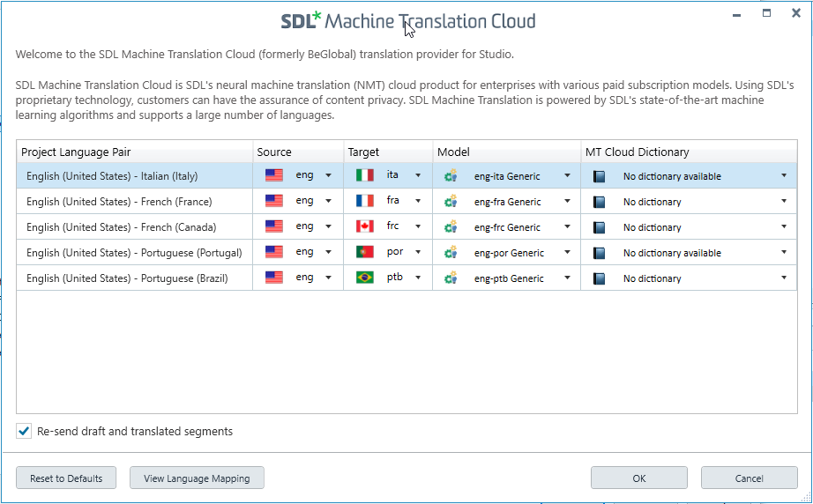Click the Cancel button
Image resolution: width=813 pixels, height=504 pixels.
coord(750,478)
